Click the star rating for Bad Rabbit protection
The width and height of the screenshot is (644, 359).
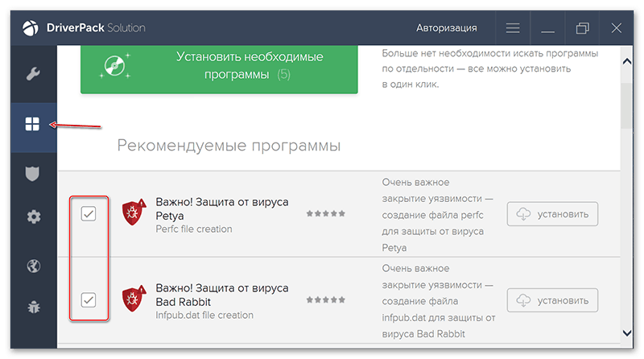(325, 300)
